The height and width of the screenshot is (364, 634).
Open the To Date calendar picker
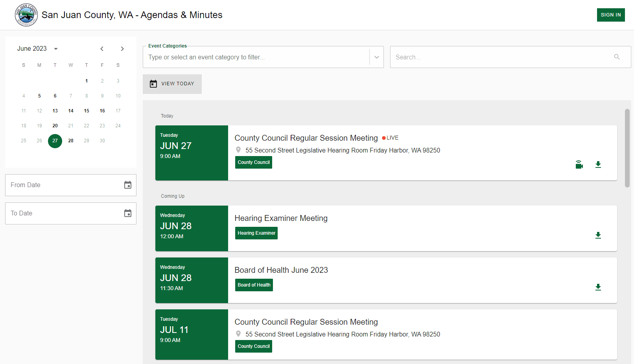pyautogui.click(x=127, y=213)
